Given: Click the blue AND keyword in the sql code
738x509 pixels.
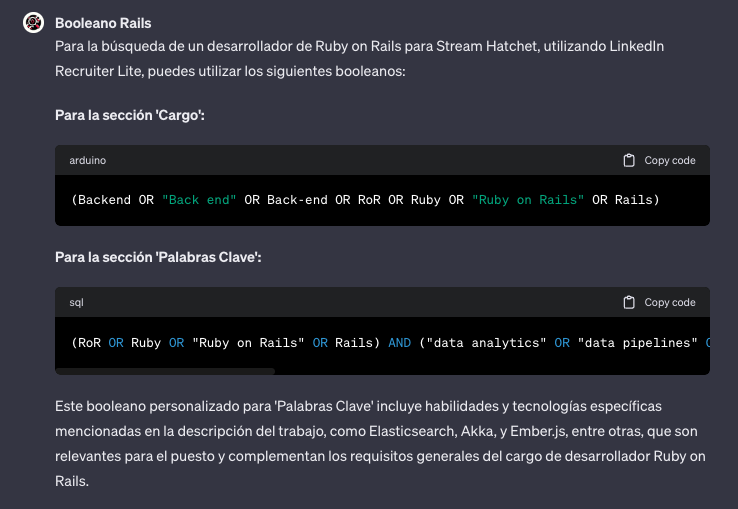Looking at the screenshot, I should 400,343.
